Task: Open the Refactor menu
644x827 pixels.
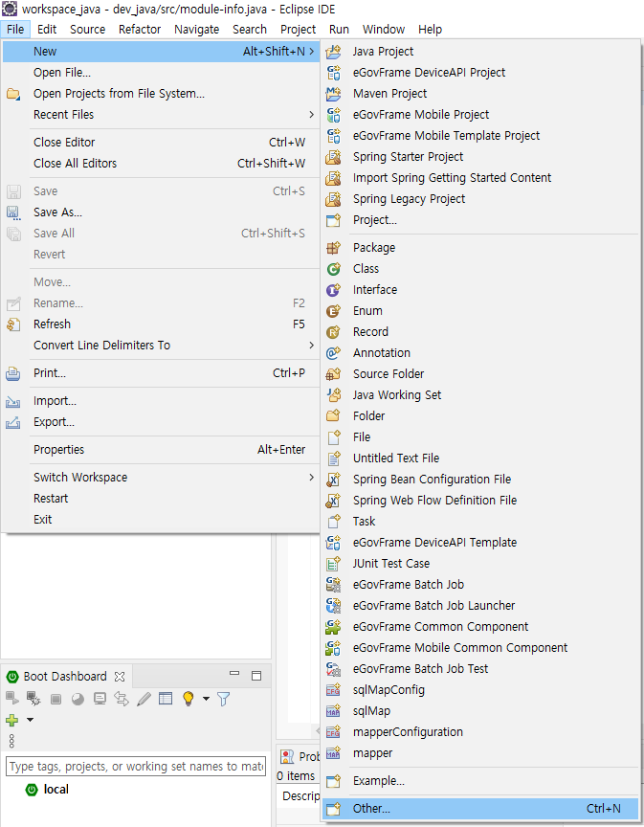Action: pos(140,30)
